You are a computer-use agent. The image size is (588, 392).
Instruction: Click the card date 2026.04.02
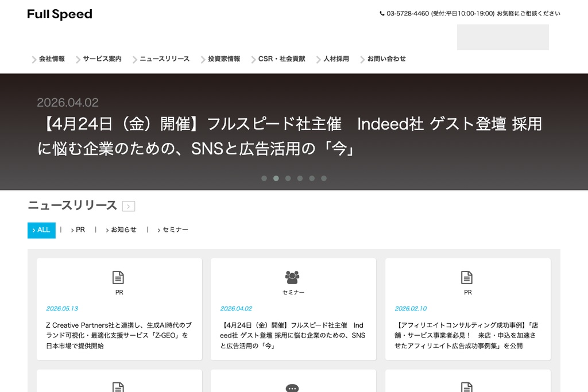point(236,308)
